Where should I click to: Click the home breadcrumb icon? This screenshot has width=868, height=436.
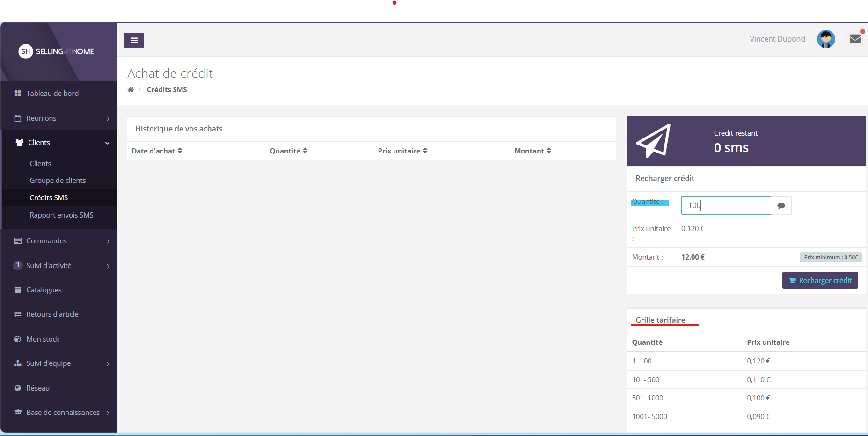[x=131, y=90]
